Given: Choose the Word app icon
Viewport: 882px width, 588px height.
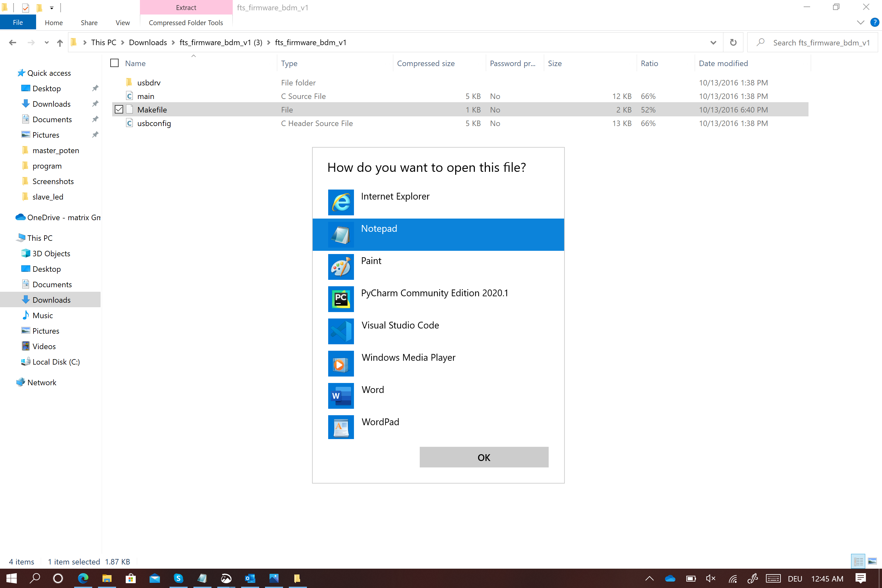Looking at the screenshot, I should click(x=340, y=396).
